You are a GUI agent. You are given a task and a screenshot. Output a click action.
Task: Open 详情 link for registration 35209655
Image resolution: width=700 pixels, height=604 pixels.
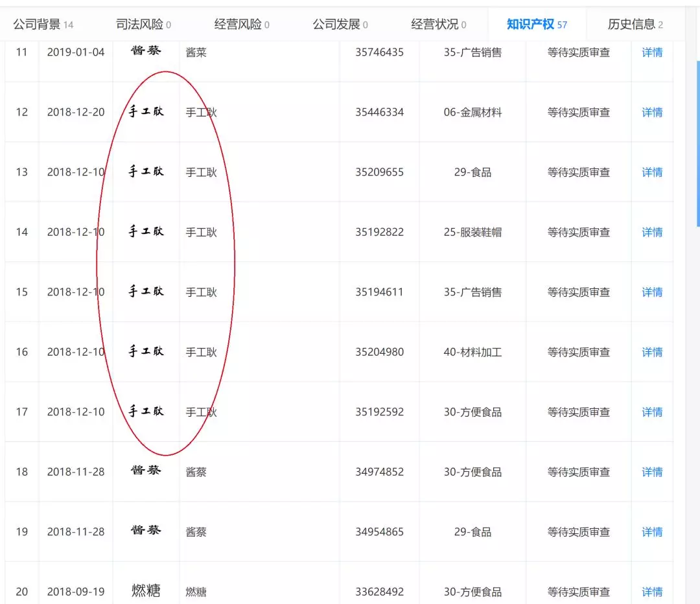652,172
